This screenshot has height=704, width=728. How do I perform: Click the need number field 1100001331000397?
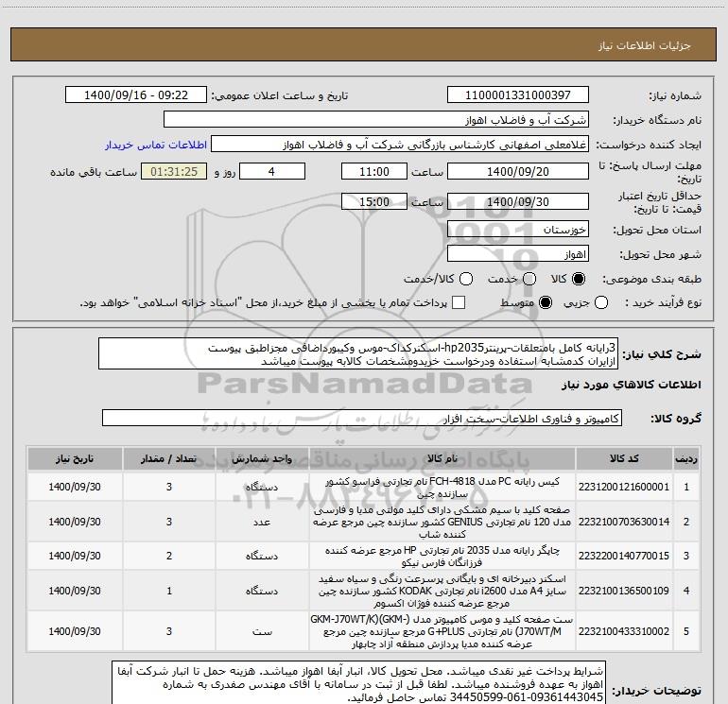(x=518, y=95)
